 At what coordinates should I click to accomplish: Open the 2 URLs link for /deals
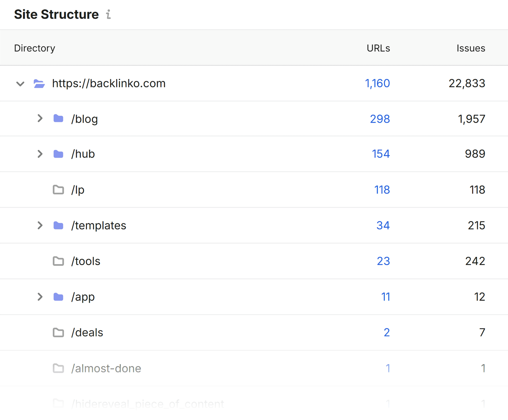click(x=387, y=332)
